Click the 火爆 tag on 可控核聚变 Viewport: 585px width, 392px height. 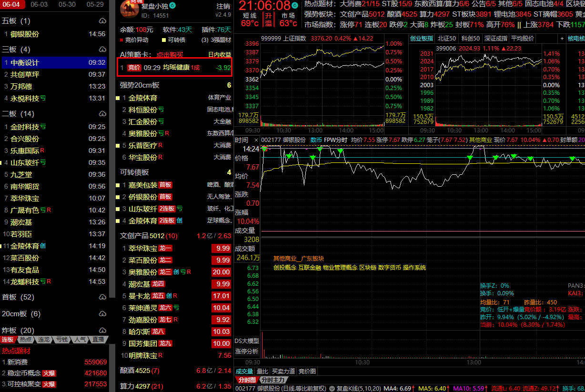coord(49,384)
